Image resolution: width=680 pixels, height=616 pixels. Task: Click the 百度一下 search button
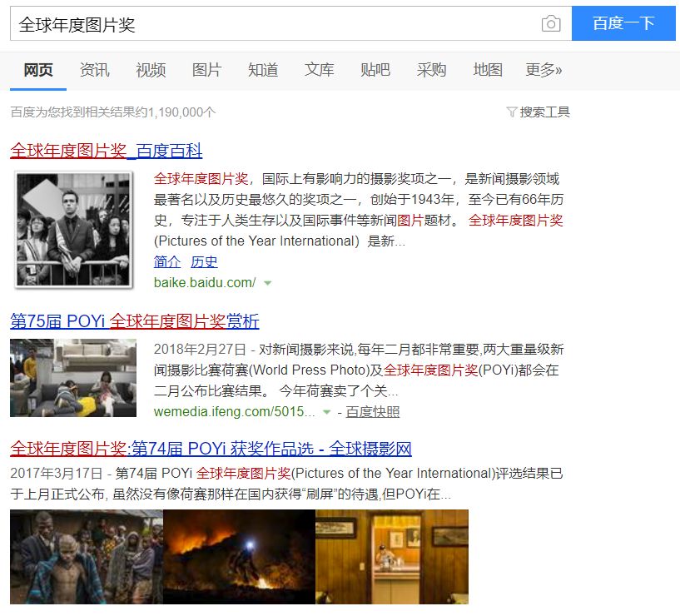(x=623, y=23)
